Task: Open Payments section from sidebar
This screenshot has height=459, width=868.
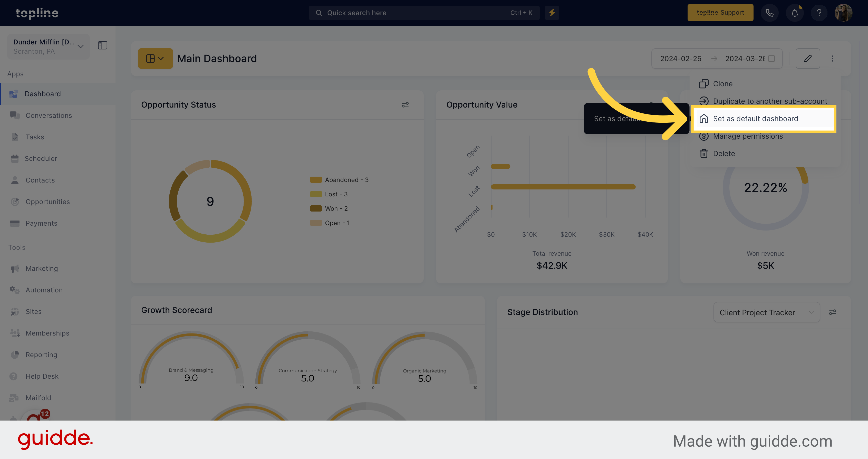Action: click(41, 223)
